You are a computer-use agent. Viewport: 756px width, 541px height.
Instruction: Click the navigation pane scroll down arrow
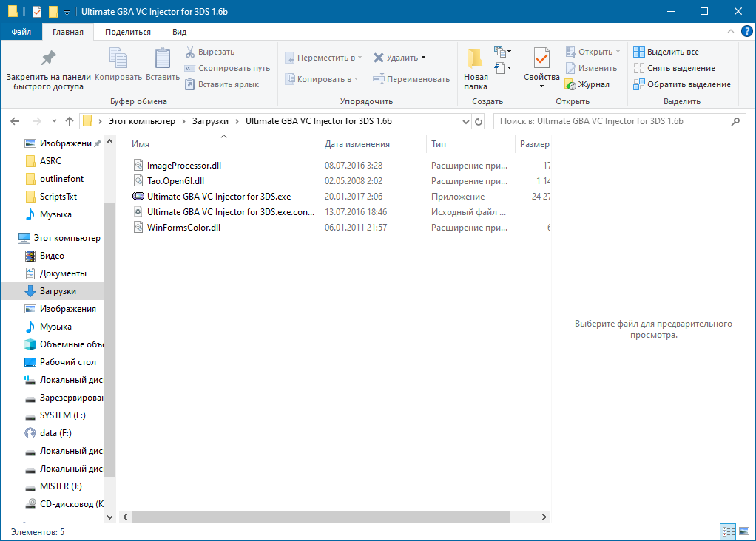110,517
